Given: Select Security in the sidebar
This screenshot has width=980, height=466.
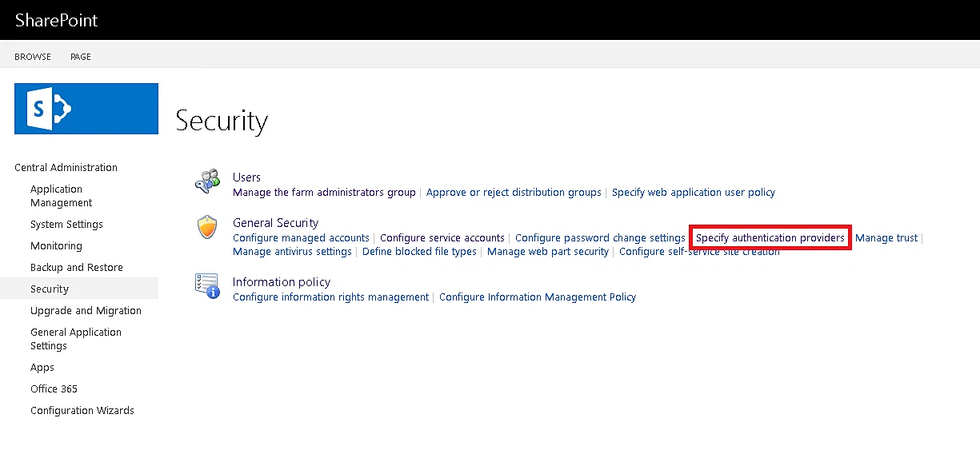Looking at the screenshot, I should point(50,289).
